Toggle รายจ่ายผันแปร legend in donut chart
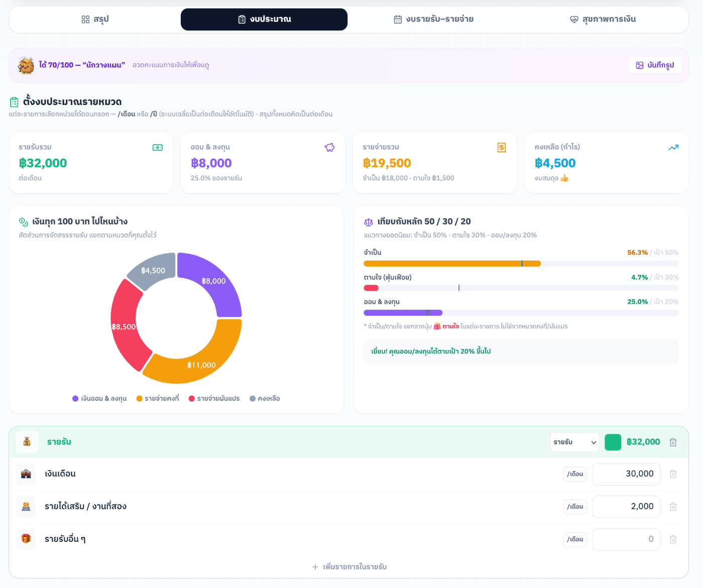Viewport: 703px width, 588px height. coord(214,399)
